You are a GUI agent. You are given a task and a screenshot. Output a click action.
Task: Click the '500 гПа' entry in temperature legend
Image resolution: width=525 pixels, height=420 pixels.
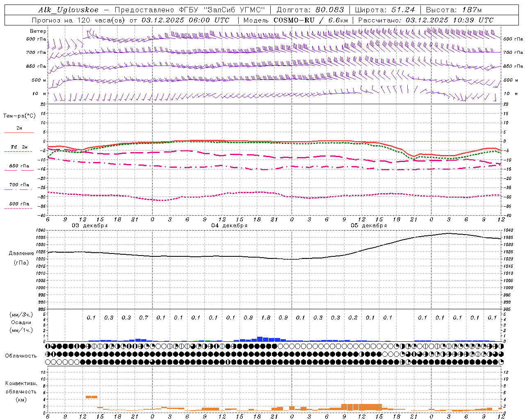[19, 204]
